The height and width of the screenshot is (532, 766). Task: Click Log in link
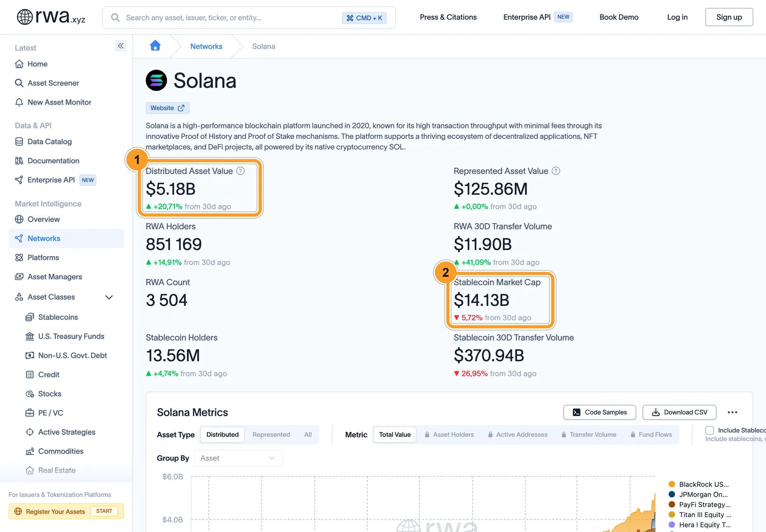(677, 17)
